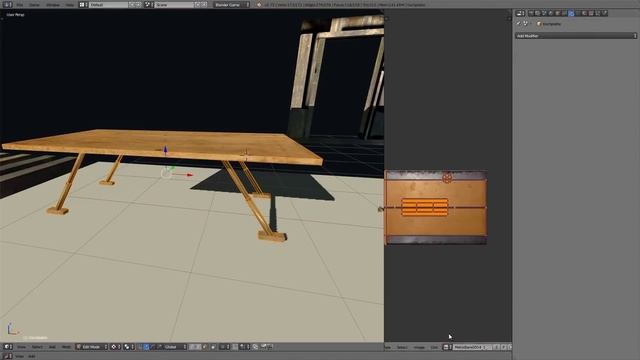Screen dimensions: 640x360
Task: Switch to the World properties tab
Action: point(550,13)
